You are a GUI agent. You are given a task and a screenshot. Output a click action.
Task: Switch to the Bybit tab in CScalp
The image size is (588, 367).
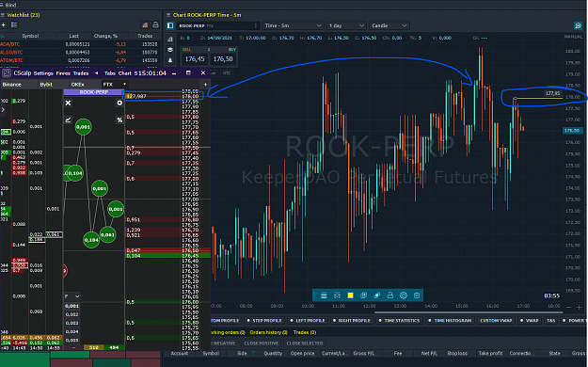[x=46, y=85]
